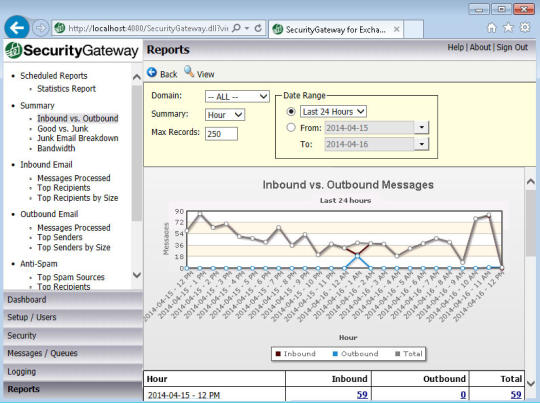The image size is (540, 403).
Task: Open Inbound Email Messages Processed report
Action: tap(74, 178)
